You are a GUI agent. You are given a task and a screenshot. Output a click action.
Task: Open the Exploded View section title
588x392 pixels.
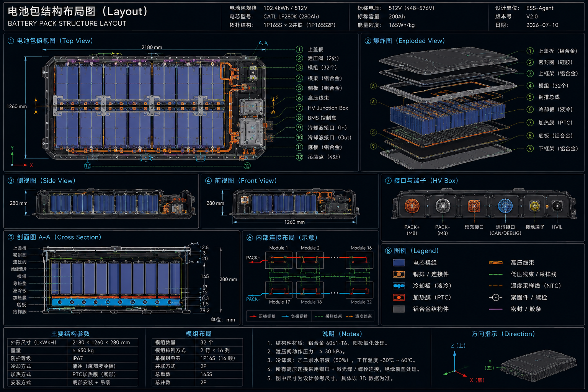405,41
